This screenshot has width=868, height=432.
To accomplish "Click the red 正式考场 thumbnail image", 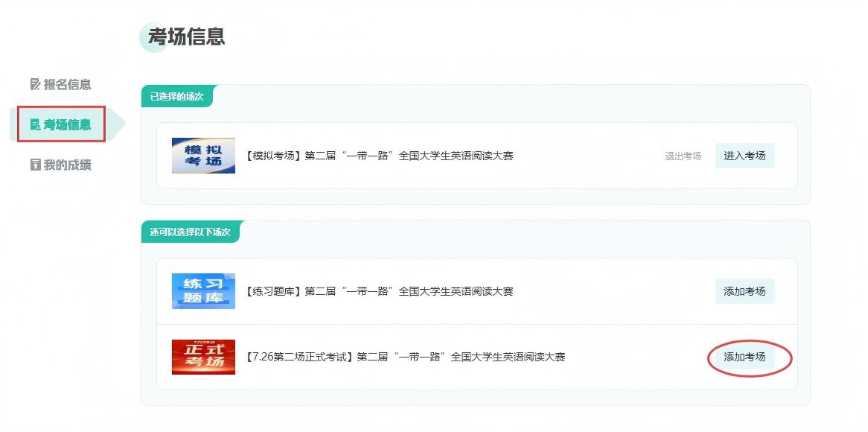I will tap(203, 357).
